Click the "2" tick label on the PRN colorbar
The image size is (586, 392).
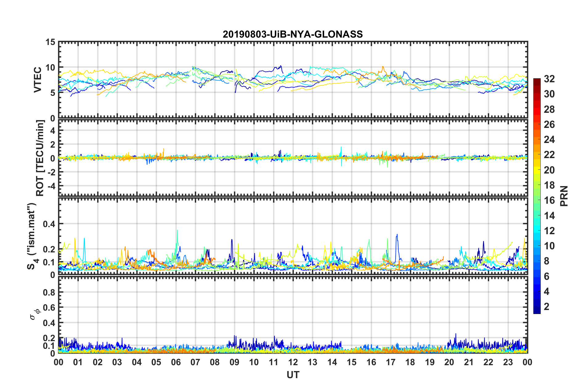[x=547, y=307]
